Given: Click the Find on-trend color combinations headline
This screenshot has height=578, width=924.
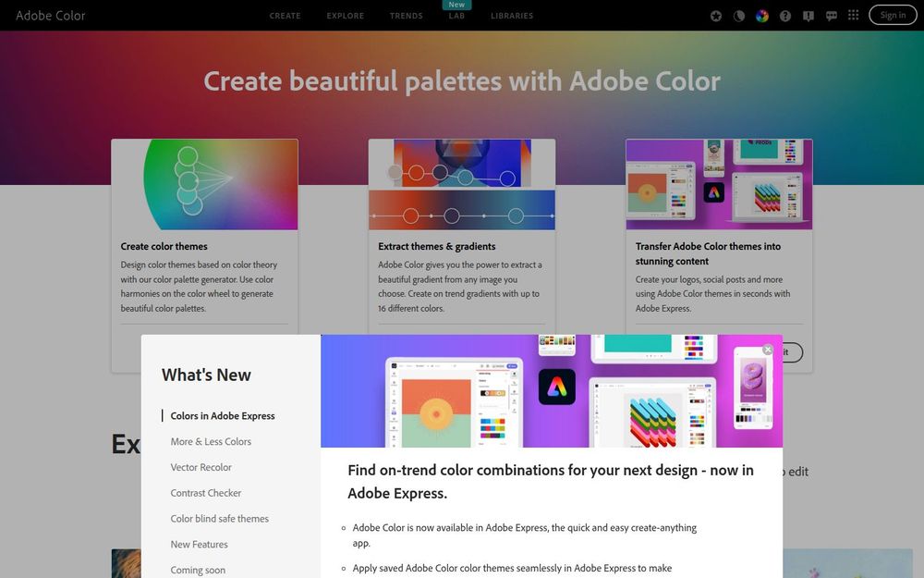Looking at the screenshot, I should [x=551, y=482].
